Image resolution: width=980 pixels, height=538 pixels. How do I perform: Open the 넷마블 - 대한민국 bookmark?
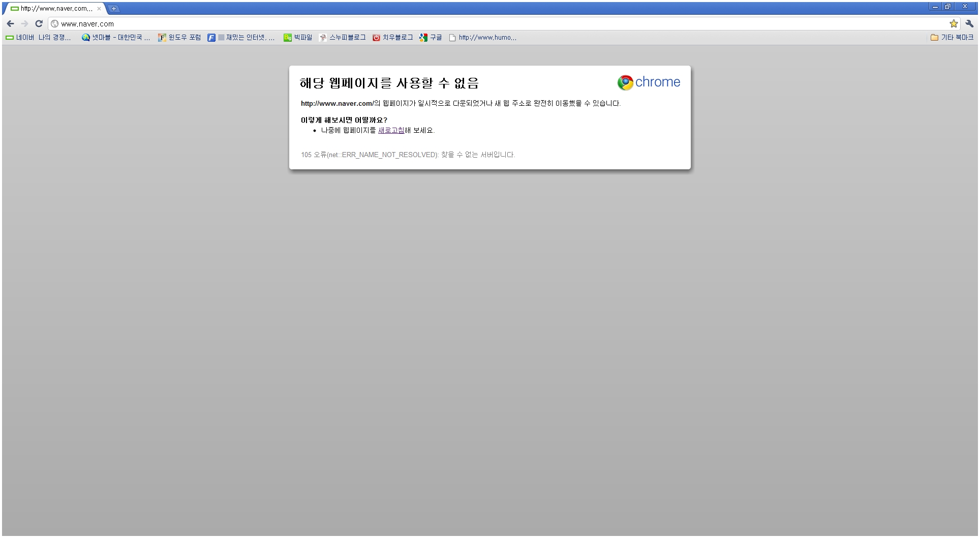coord(116,37)
